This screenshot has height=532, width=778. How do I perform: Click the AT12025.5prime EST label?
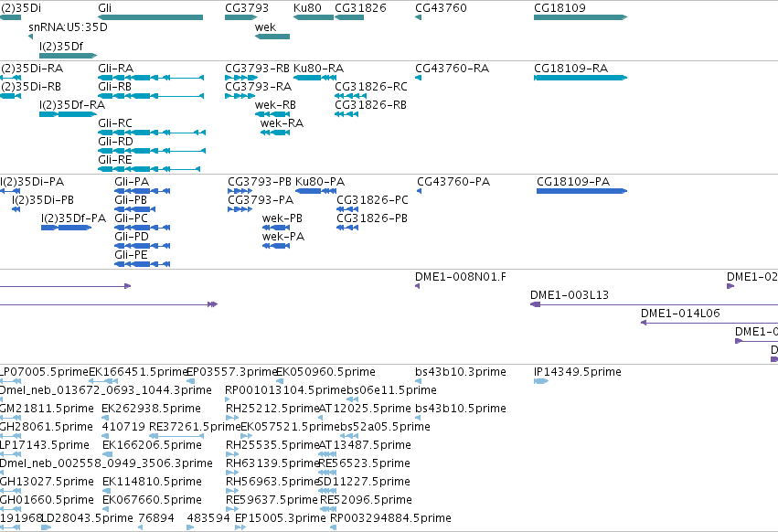tap(365, 409)
